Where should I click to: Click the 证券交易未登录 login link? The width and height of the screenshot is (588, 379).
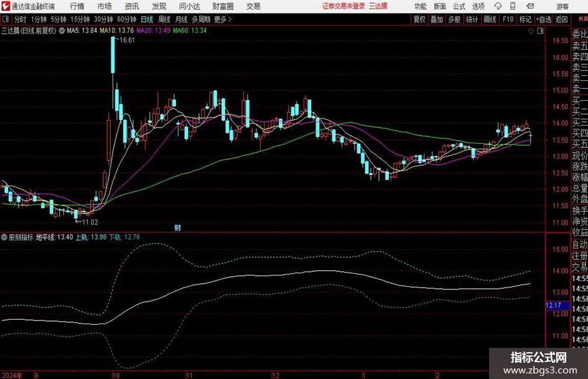click(343, 6)
